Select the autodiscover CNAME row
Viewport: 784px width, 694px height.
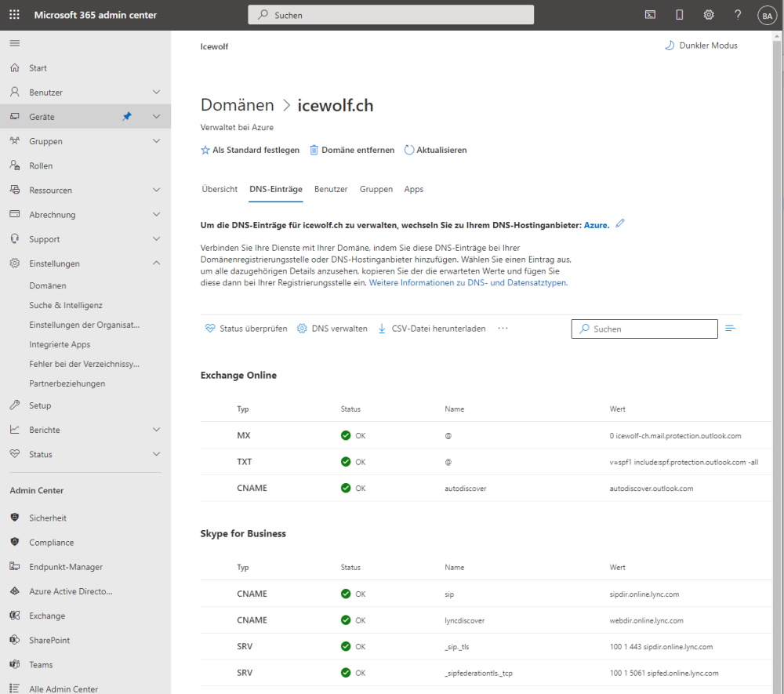[x=486, y=488]
